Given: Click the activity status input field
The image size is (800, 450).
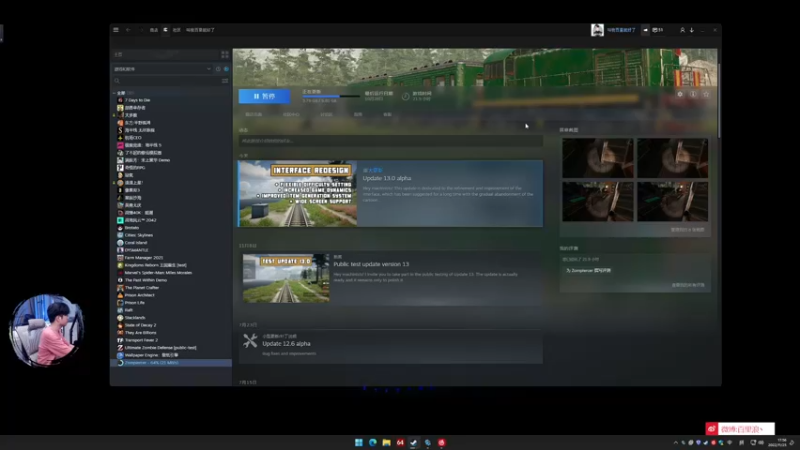Looking at the screenshot, I should pyautogui.click(x=390, y=141).
